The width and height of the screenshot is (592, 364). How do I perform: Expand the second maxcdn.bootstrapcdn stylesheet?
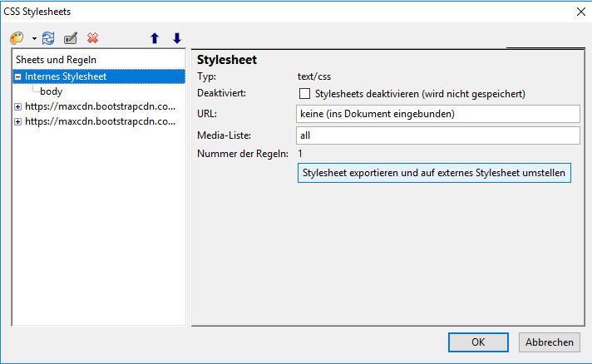tap(17, 121)
